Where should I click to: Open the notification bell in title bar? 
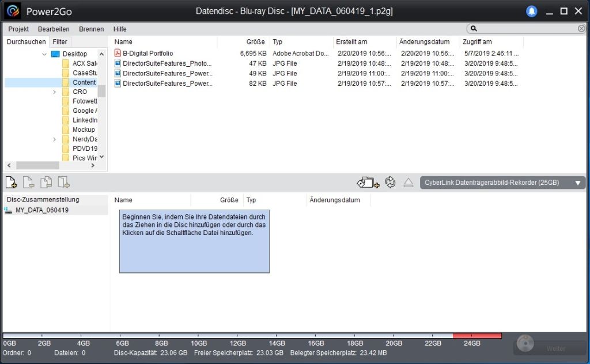(x=531, y=12)
